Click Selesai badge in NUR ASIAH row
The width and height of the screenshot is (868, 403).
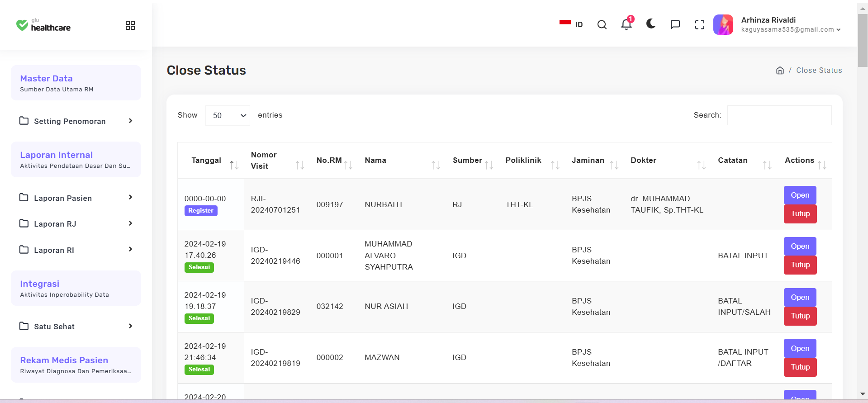tap(199, 318)
